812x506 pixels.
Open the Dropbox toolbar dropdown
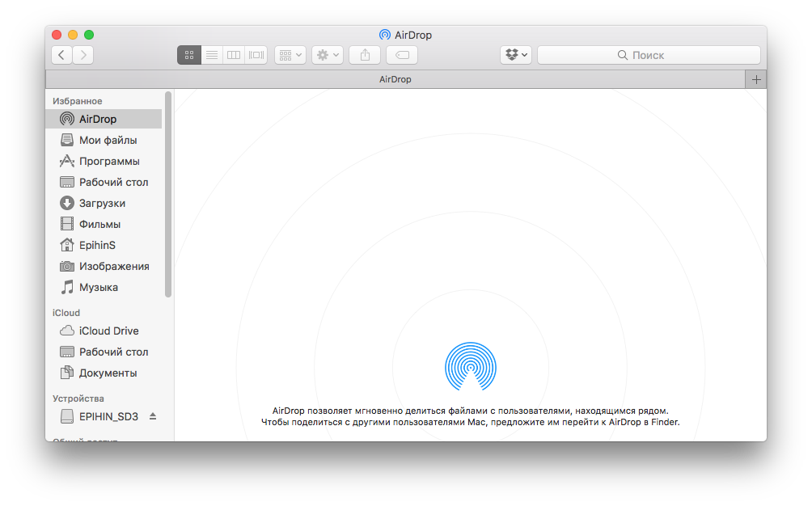(x=516, y=55)
